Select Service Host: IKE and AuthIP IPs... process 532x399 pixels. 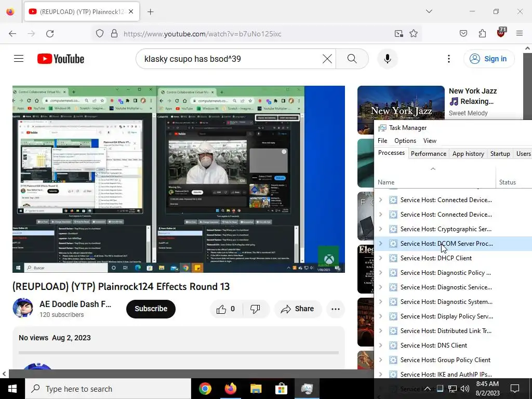[x=453, y=375]
